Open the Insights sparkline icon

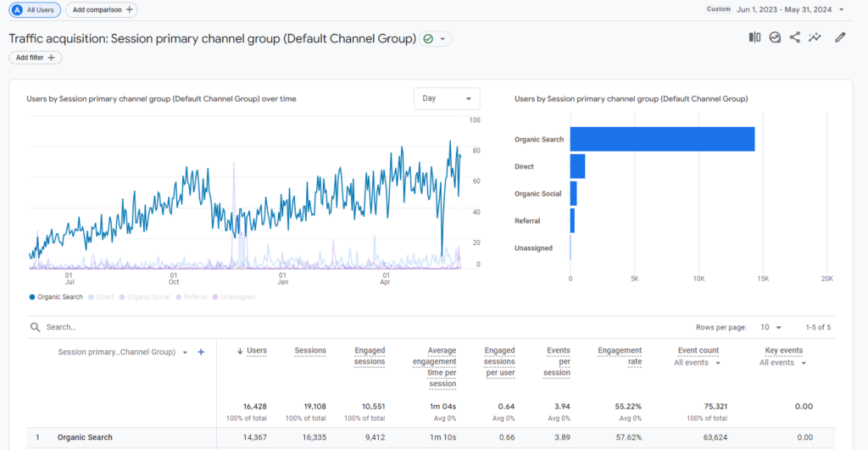point(815,37)
